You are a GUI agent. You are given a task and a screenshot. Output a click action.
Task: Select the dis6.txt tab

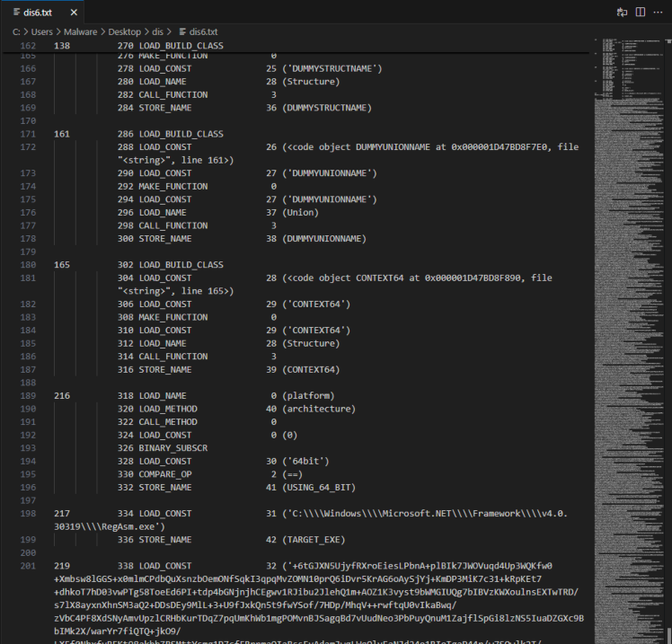tap(41, 12)
